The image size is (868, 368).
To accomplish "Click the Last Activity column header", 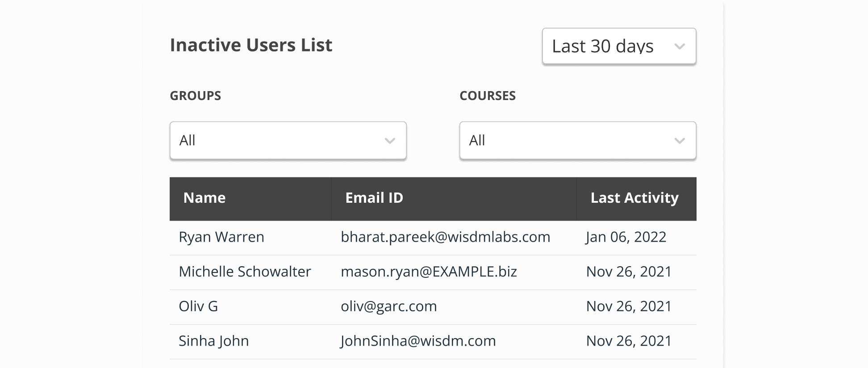I will click(x=634, y=198).
